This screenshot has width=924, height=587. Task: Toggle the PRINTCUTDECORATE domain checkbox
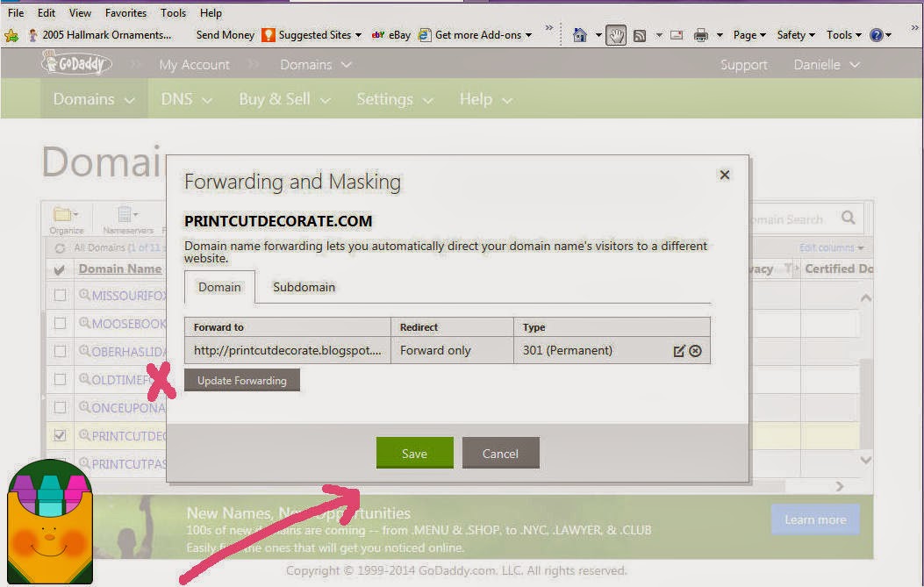[x=60, y=435]
